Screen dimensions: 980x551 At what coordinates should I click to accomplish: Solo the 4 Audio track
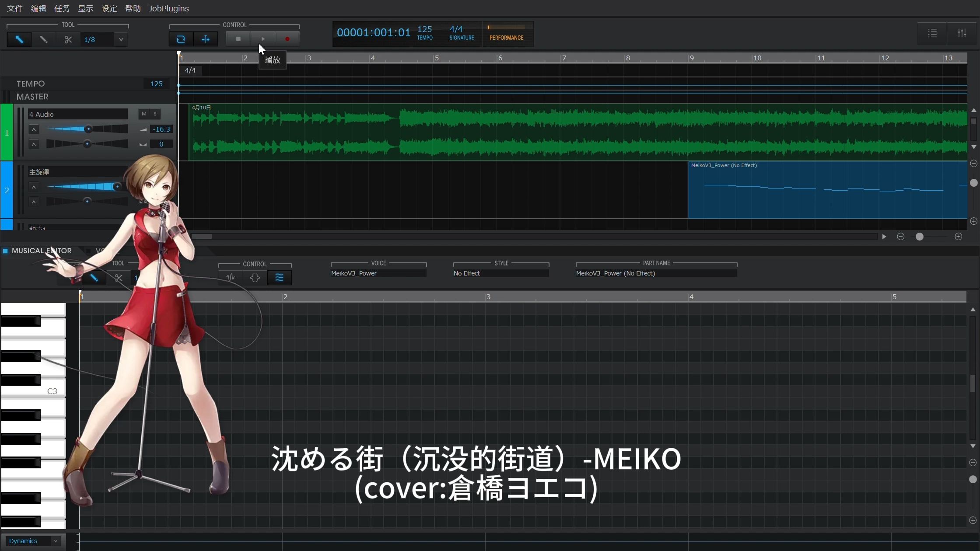click(x=155, y=114)
